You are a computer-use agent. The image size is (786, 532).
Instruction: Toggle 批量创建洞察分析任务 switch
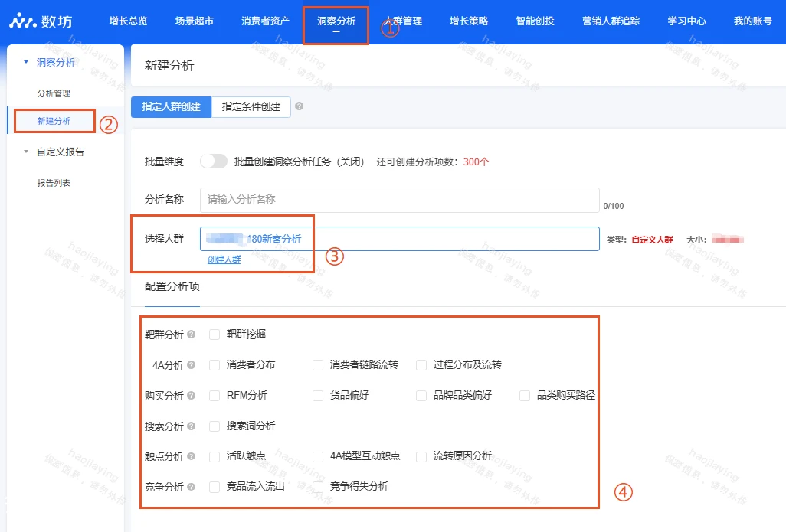pos(214,162)
